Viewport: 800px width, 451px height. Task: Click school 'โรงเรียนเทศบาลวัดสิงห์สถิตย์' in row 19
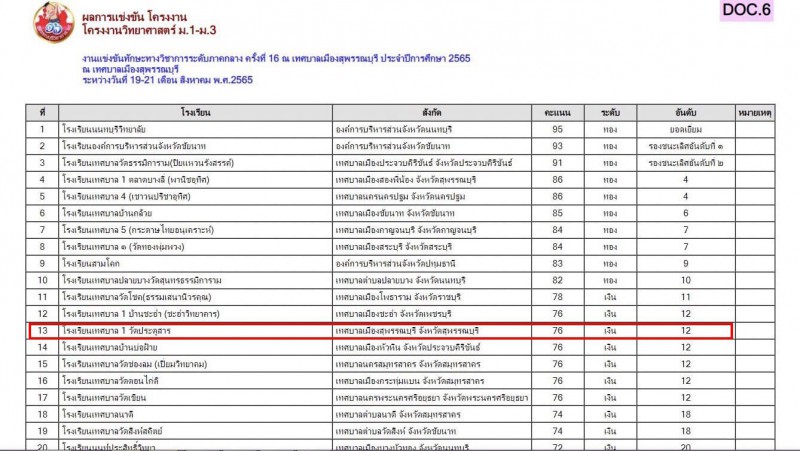[112, 432]
